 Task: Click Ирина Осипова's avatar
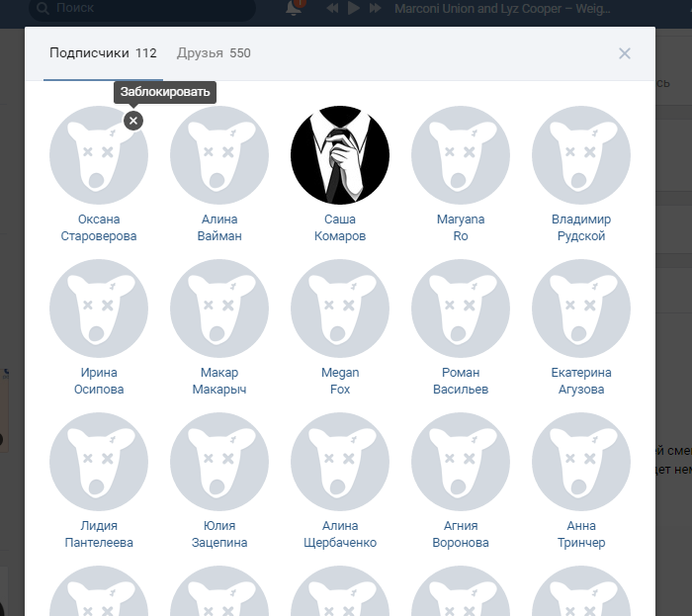[99, 308]
